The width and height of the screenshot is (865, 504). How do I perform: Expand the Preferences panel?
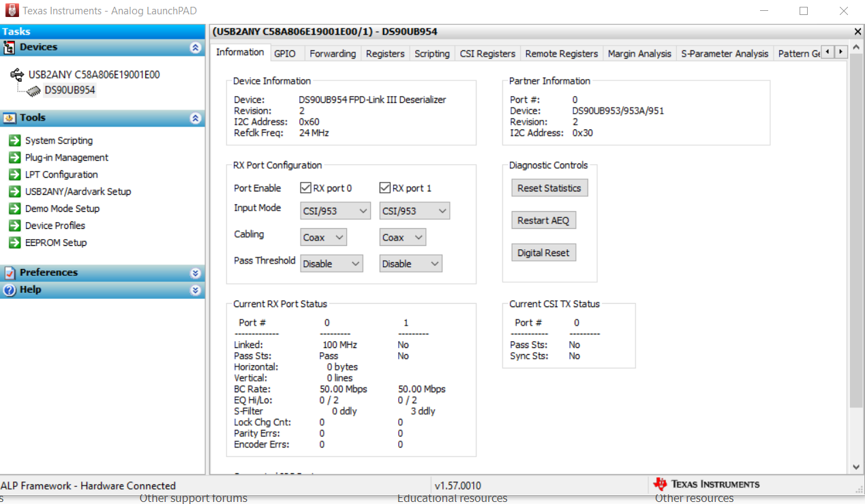[x=197, y=272]
